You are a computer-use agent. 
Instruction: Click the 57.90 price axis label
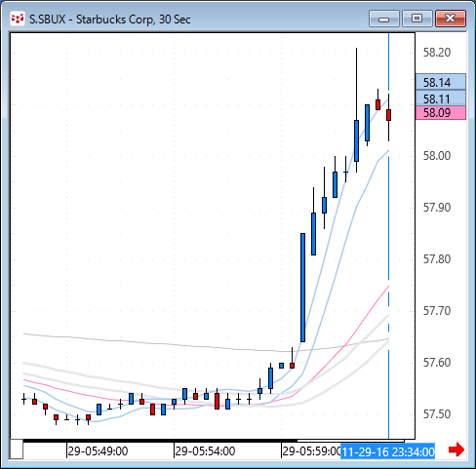(437, 208)
